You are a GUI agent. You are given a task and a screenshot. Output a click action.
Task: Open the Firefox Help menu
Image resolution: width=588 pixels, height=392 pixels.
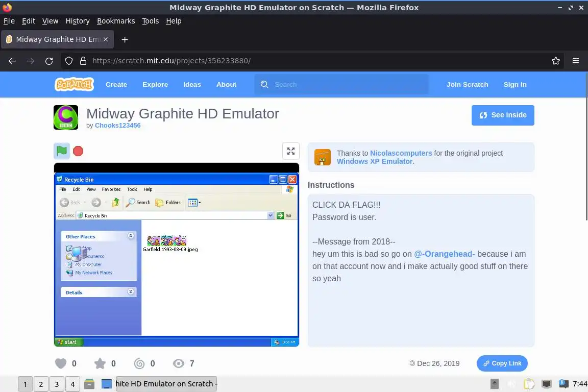coord(174,21)
